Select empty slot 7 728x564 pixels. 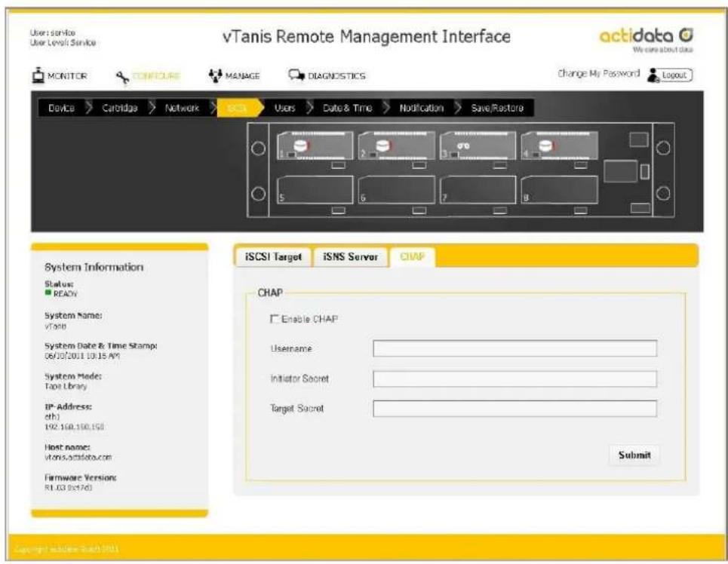click(x=478, y=190)
